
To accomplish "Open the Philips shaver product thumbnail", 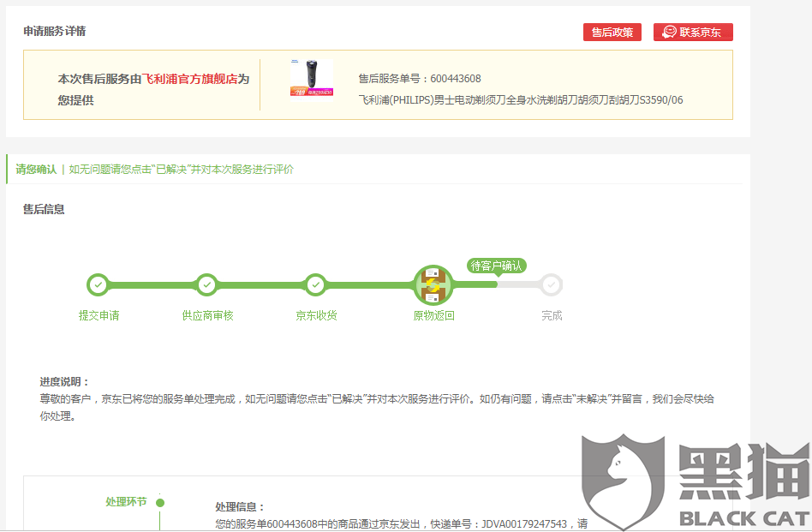I will coord(312,80).
